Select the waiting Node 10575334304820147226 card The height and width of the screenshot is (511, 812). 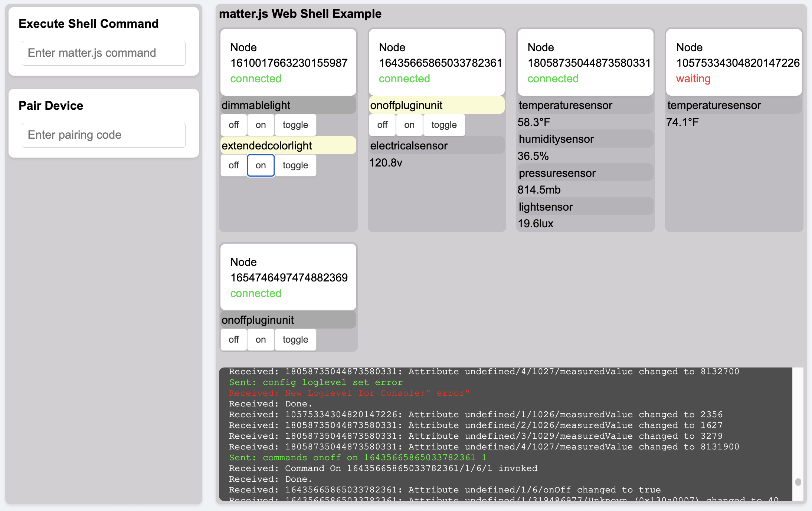[x=734, y=62]
